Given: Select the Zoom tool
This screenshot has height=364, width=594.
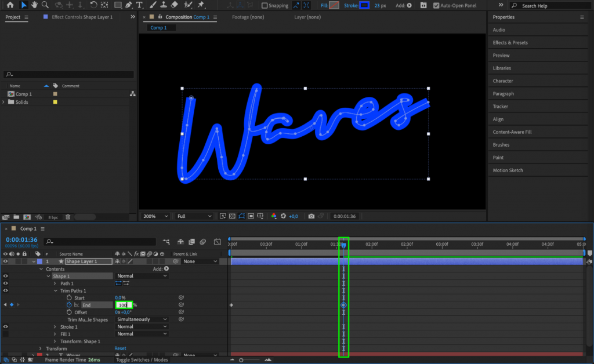Looking at the screenshot, I should coord(45,5).
